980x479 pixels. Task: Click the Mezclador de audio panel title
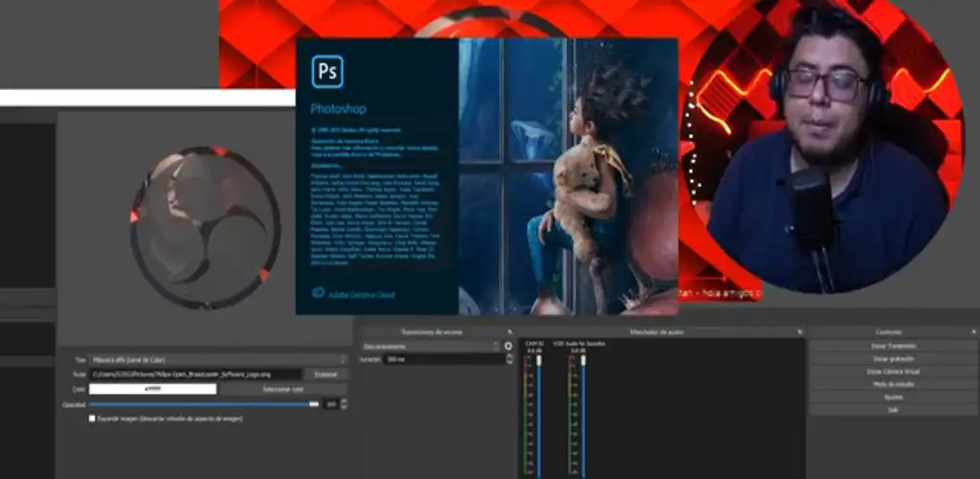pos(657,332)
